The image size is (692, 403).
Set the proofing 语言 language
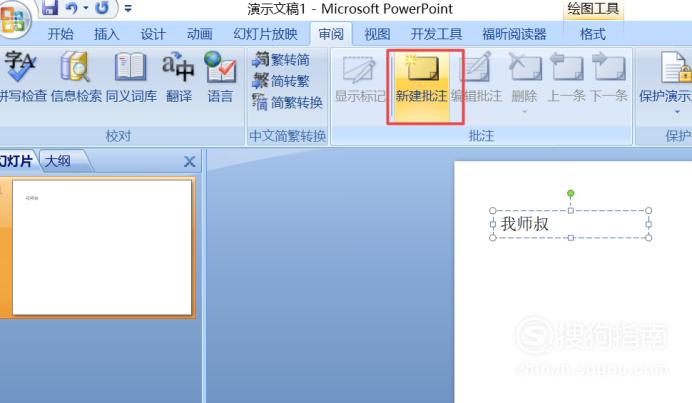[x=220, y=77]
